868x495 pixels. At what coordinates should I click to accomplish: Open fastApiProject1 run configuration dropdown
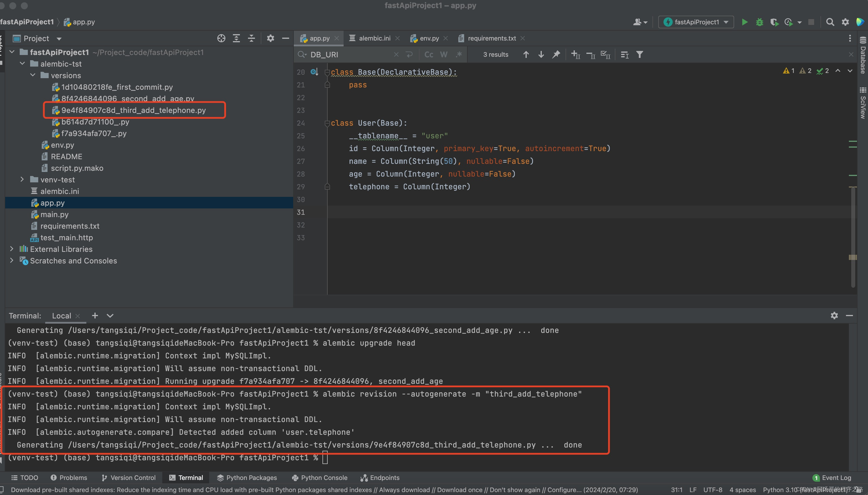point(696,22)
